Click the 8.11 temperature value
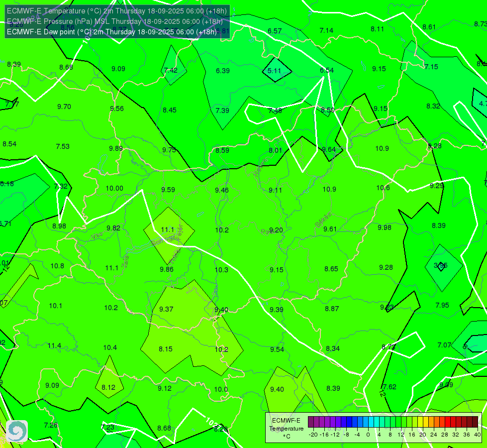The height and width of the screenshot is (448, 487). (378, 29)
